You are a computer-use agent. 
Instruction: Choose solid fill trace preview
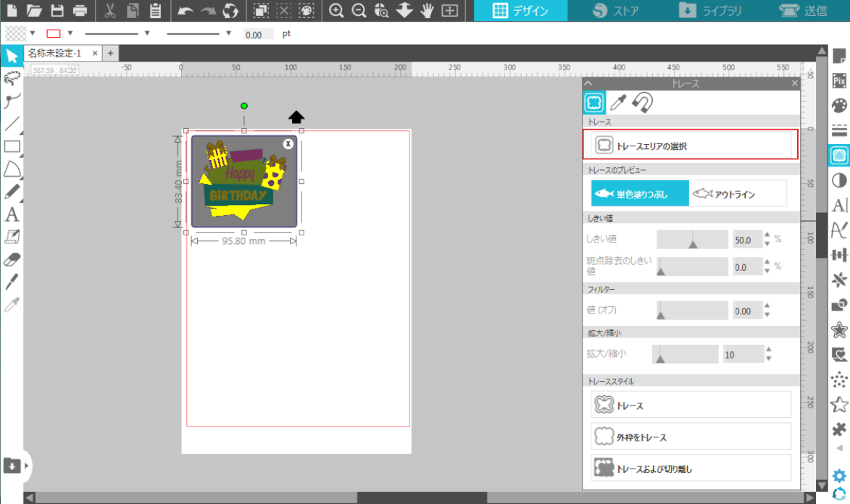[x=640, y=193]
